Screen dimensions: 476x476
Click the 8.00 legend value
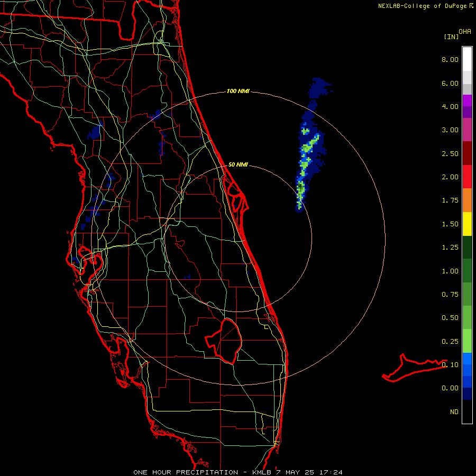450,59
